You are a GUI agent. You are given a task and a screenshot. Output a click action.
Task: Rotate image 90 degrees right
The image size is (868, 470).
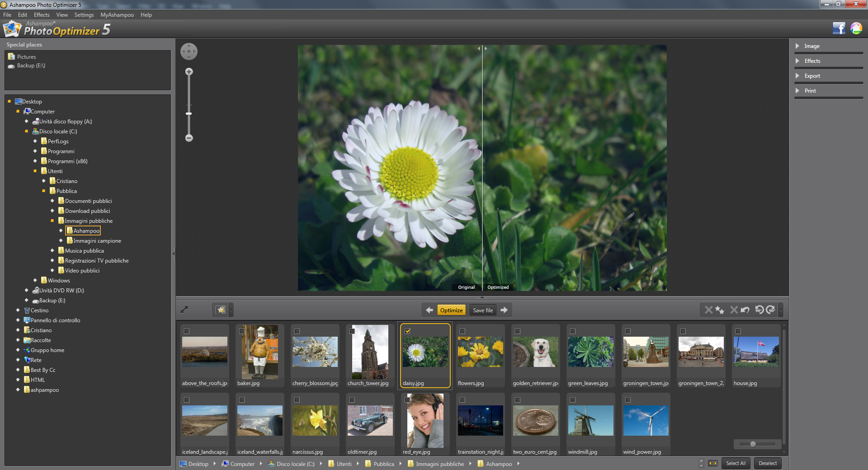pos(771,310)
